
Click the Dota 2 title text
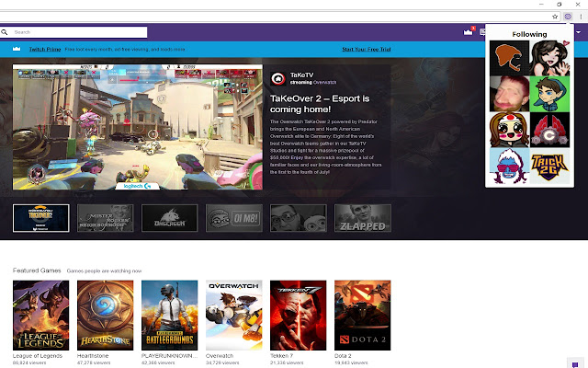coord(343,356)
